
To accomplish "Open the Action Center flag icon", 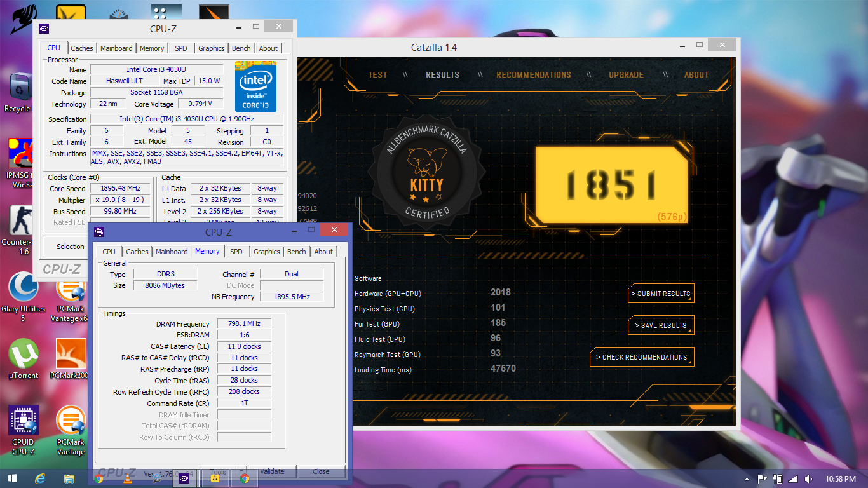I will click(762, 478).
